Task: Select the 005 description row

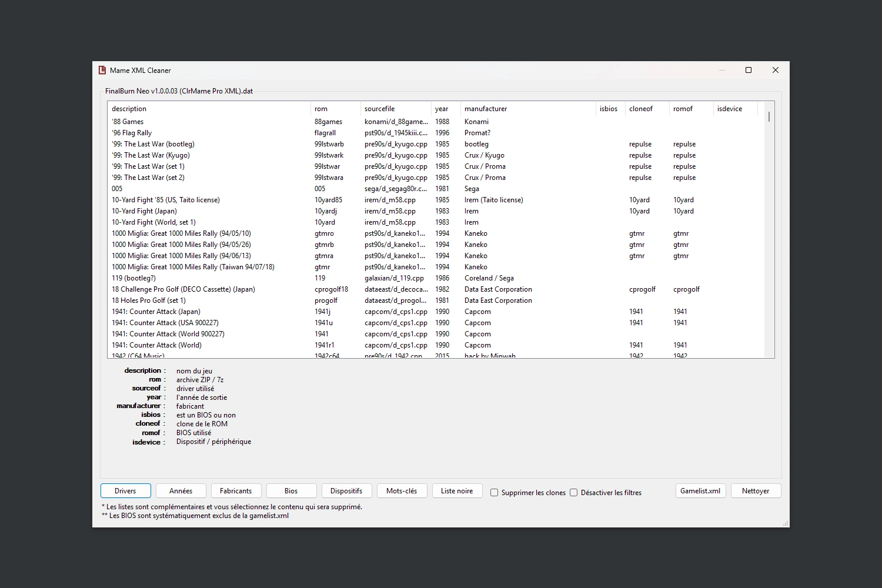Action: click(x=436, y=189)
